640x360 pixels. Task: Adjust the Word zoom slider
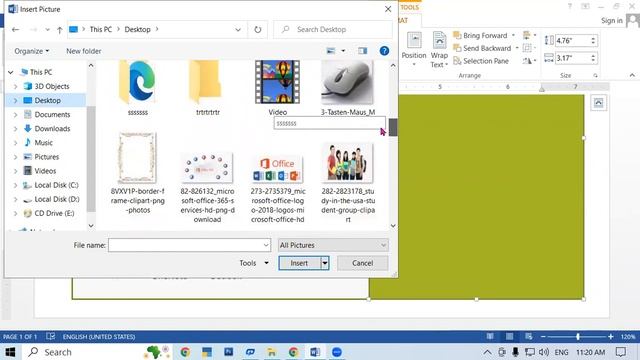(578, 337)
